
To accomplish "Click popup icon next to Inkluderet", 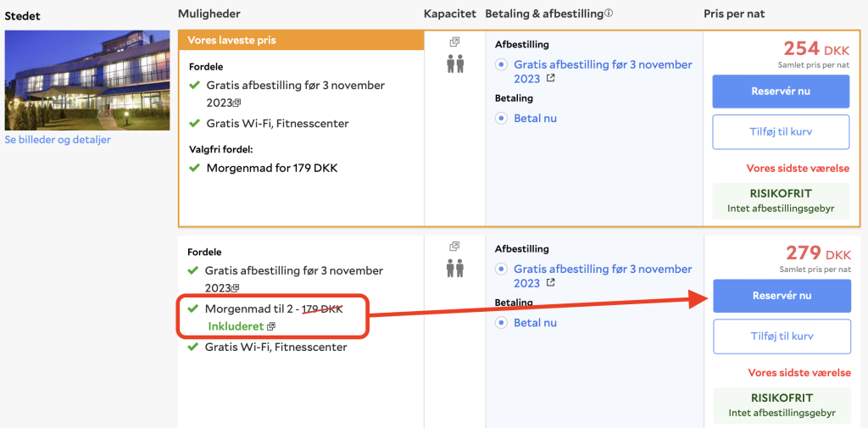I will (270, 326).
